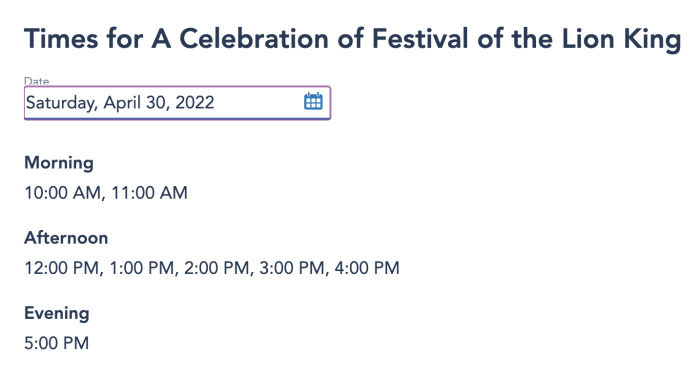Select the 11:00 AM showtime
700x376 pixels.
(x=149, y=193)
